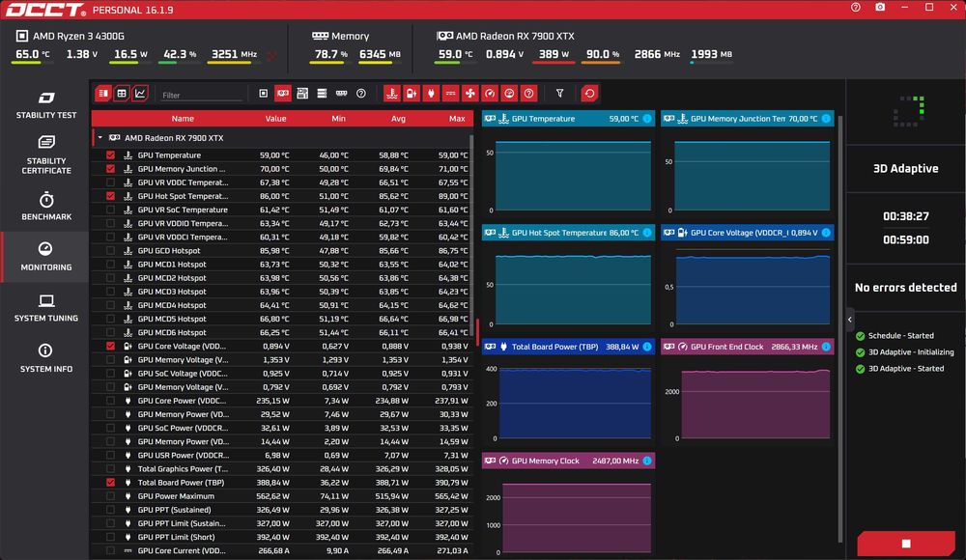This screenshot has height=560, width=966.
Task: Toggle motherboard sensors filter icon
Action: pos(302,94)
